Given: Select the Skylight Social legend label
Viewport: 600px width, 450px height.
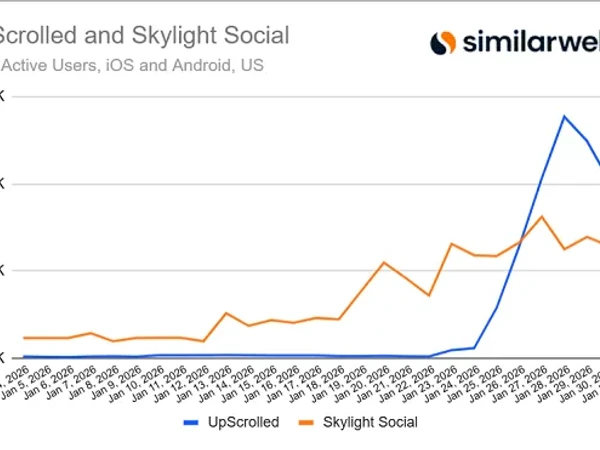Looking at the screenshot, I should (x=370, y=422).
